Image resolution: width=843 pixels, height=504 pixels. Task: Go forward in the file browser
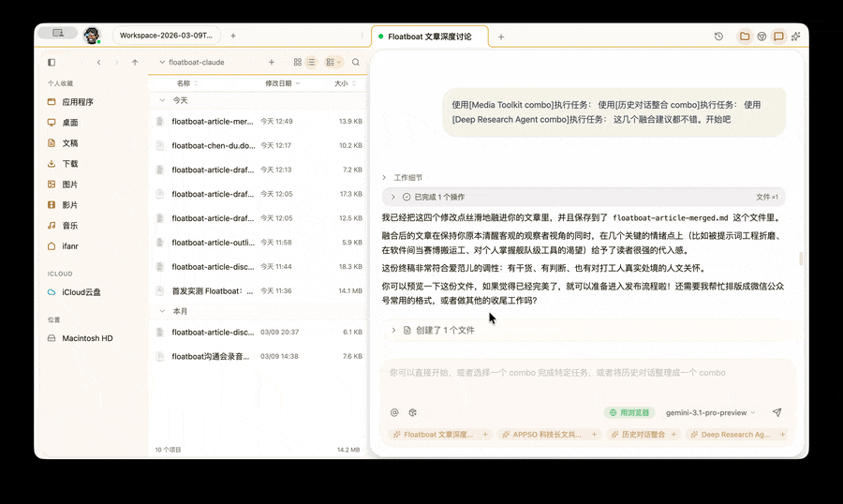pos(117,63)
